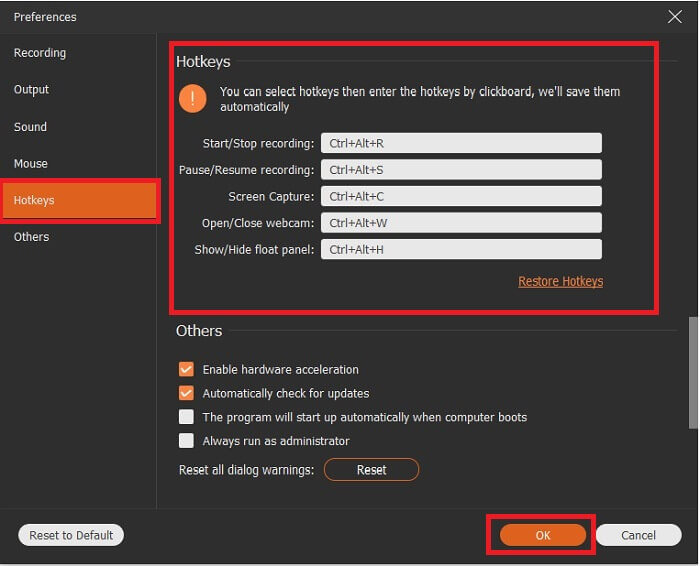Image resolution: width=700 pixels, height=566 pixels.
Task: Enable program start up when computer boots
Action: tap(186, 417)
